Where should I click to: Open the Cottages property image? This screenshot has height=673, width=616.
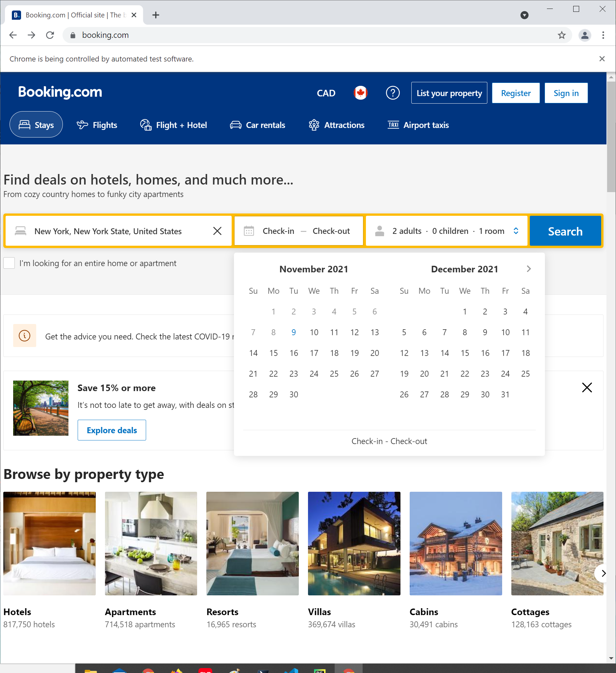tap(557, 543)
